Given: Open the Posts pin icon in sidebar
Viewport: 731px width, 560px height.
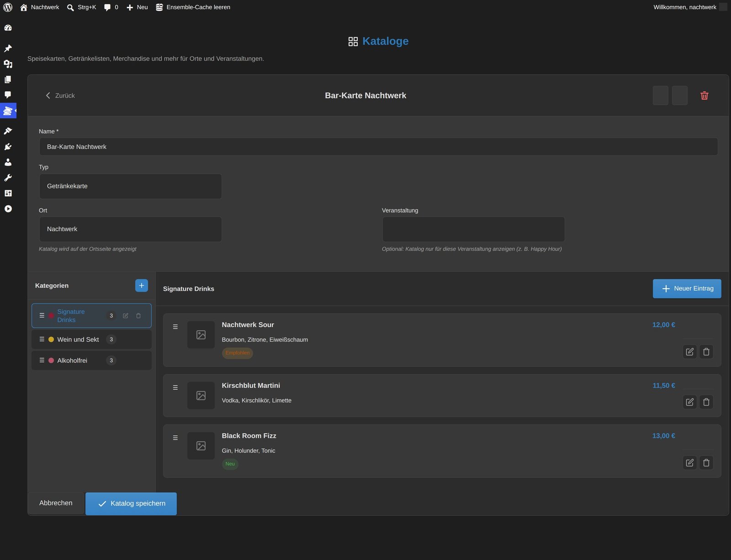Looking at the screenshot, I should point(8,48).
